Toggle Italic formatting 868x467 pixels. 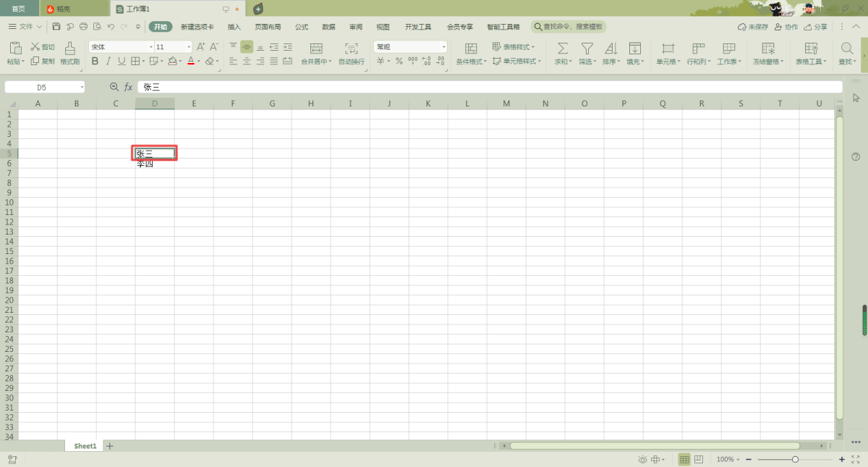(109, 62)
